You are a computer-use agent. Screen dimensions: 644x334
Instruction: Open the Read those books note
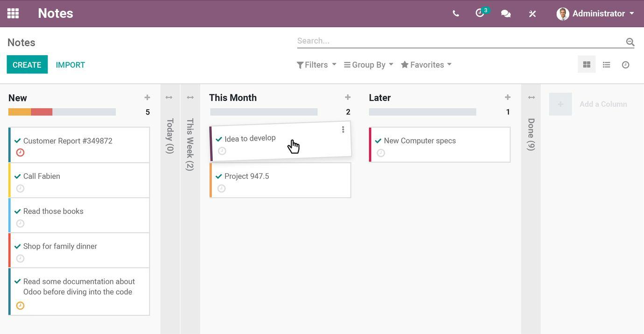79,215
